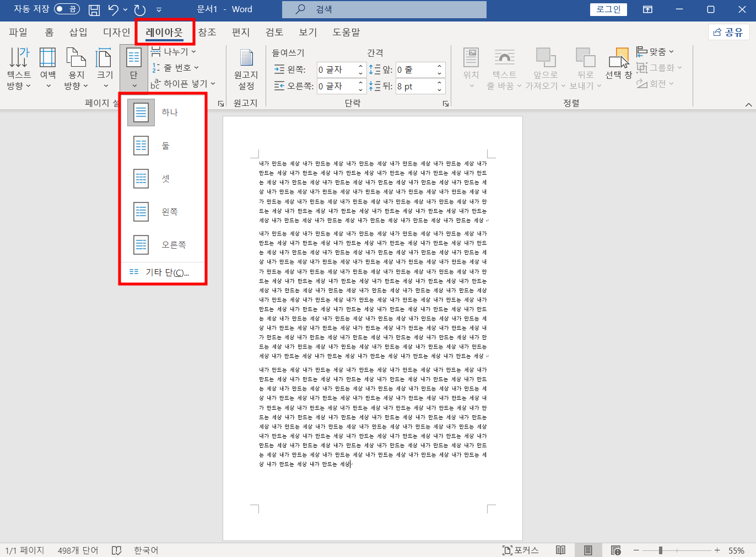Open the page setup dialog launcher
The width and height of the screenshot is (756, 557).
221,104
